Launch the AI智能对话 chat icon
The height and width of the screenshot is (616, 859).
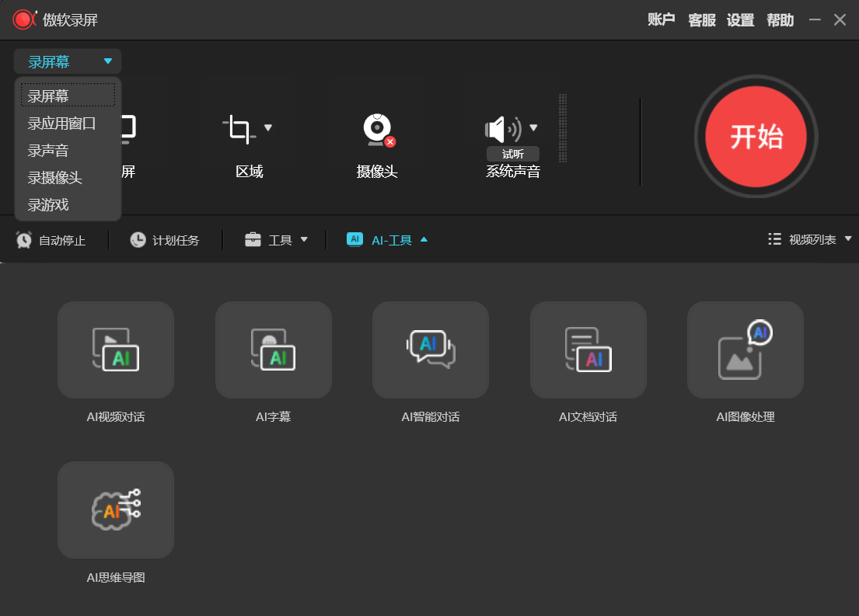click(431, 350)
